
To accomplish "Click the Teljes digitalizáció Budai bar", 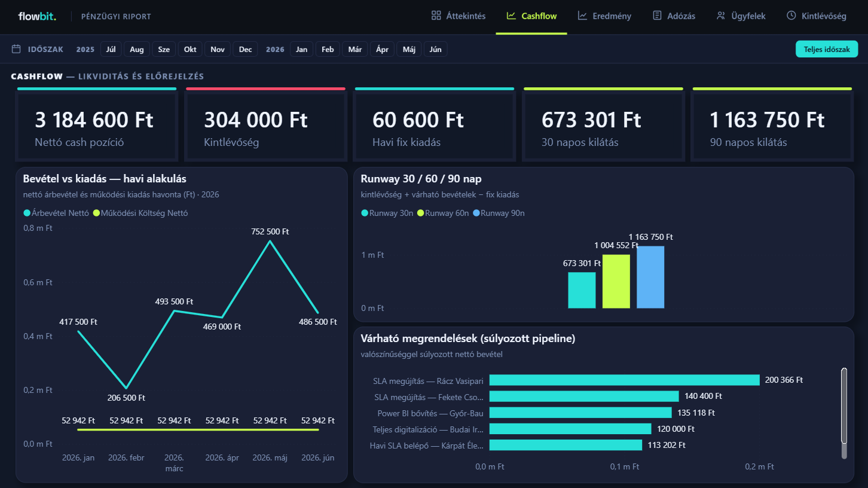I will (x=570, y=429).
